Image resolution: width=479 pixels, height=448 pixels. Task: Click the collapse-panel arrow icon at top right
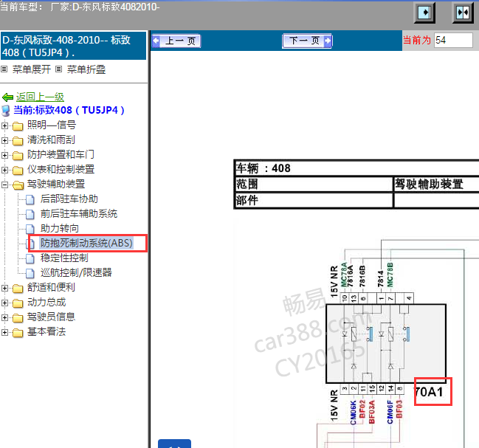(424, 13)
